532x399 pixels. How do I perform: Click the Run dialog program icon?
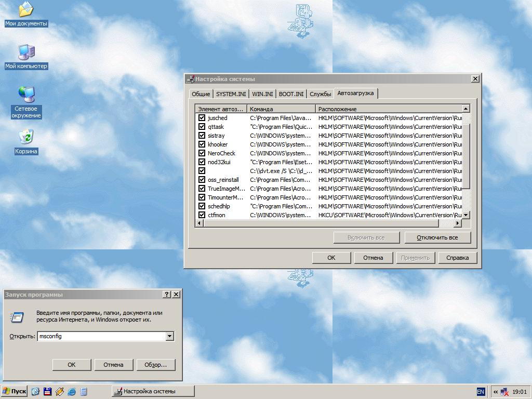[x=17, y=317]
